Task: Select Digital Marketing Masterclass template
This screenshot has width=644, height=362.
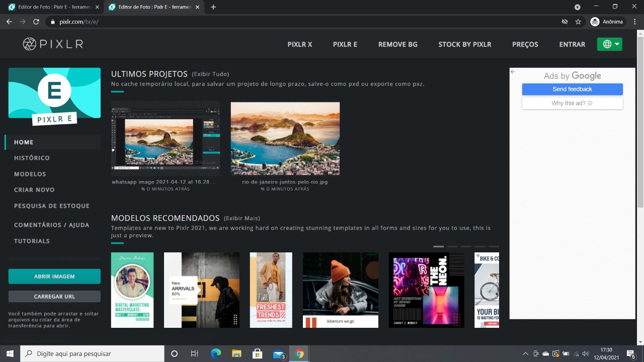Action: point(132,290)
